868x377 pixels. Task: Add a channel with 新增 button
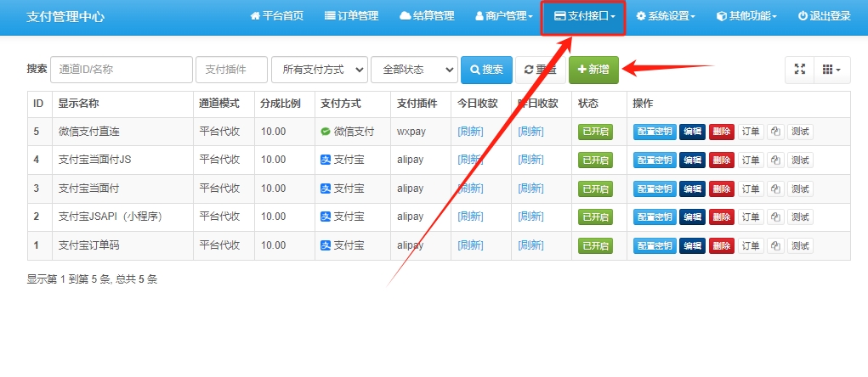[593, 70]
